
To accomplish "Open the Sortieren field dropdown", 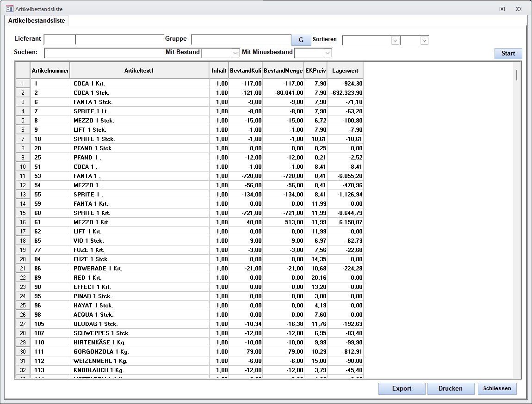I will coord(395,41).
